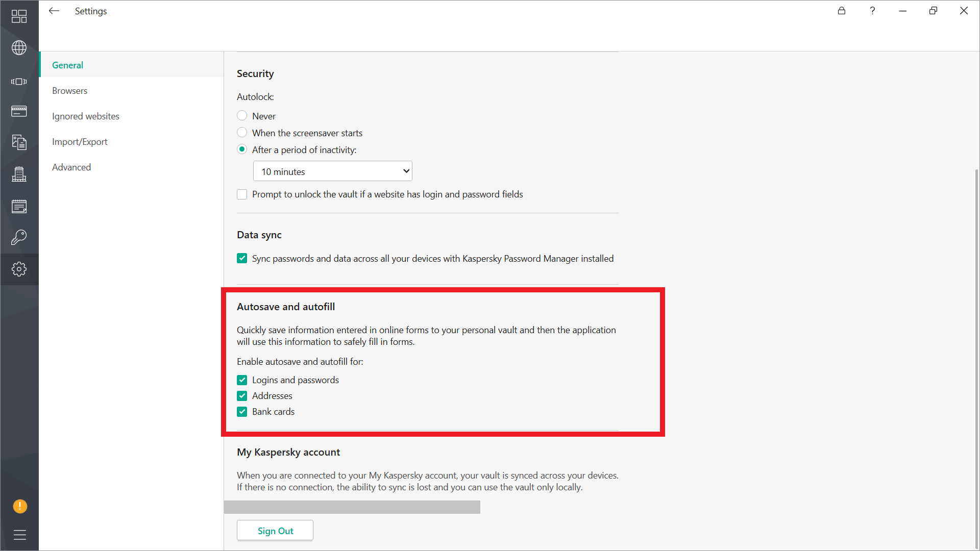Open the password key icon in sidebar
The height and width of the screenshot is (551, 980).
pos(19,237)
